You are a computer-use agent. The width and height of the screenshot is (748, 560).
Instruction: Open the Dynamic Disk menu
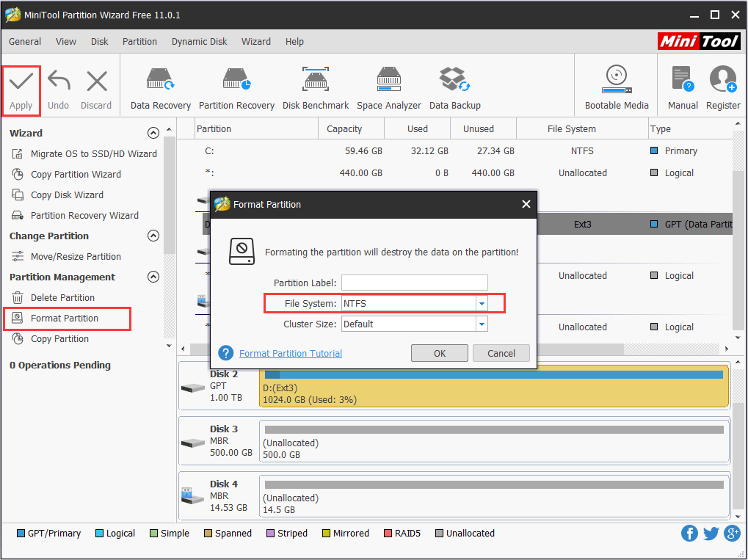200,42
